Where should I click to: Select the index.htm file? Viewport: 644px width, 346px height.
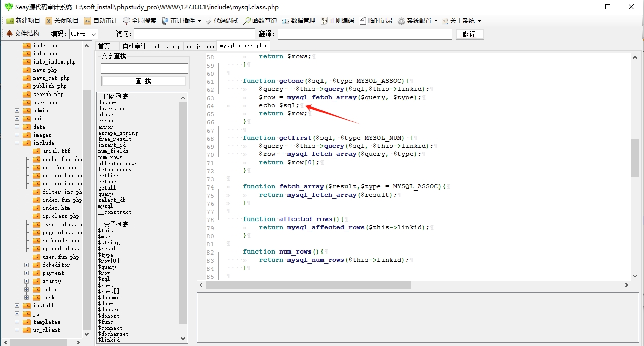[x=56, y=208]
